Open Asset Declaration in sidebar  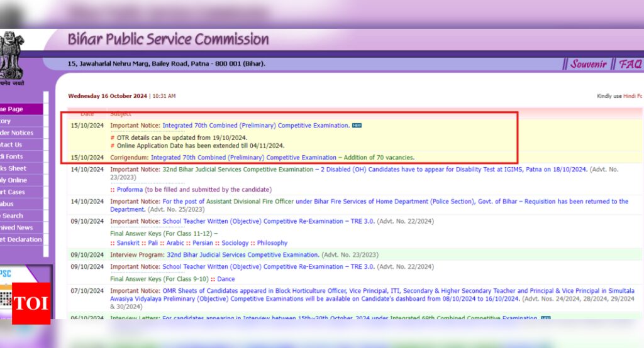click(21, 240)
